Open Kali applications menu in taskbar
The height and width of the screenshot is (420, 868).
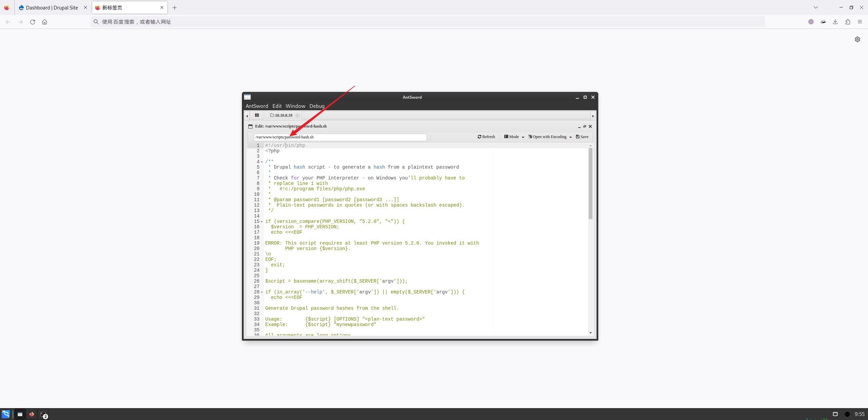point(6,414)
